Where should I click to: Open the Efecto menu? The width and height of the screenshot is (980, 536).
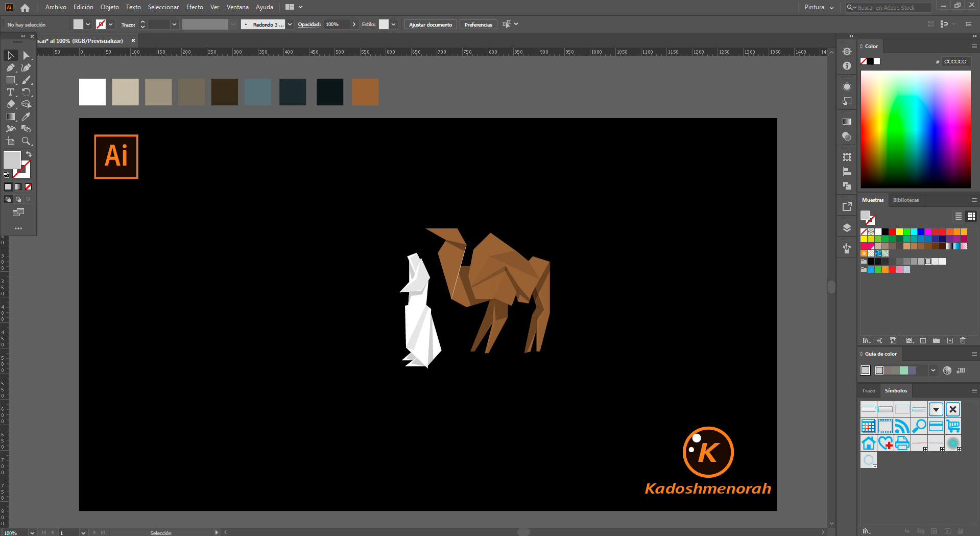[195, 7]
